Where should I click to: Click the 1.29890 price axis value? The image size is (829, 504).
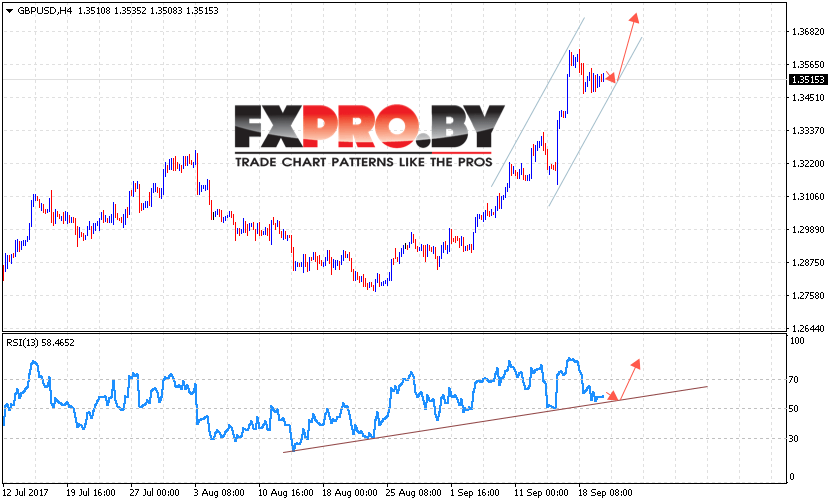pyautogui.click(x=807, y=230)
